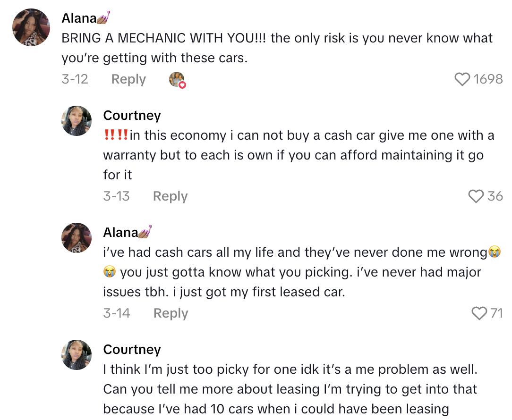Click the liked-by-creator badge on Alana's comment

(x=177, y=80)
